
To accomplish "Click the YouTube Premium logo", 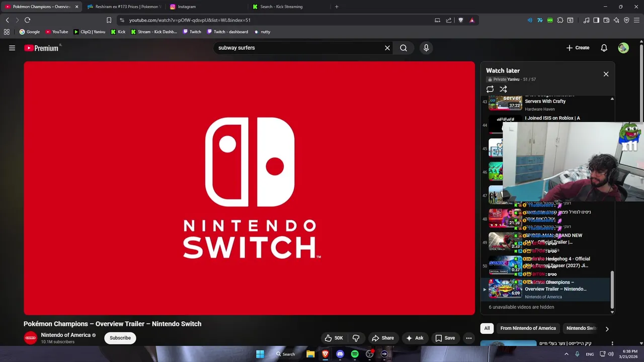I will pos(41,48).
